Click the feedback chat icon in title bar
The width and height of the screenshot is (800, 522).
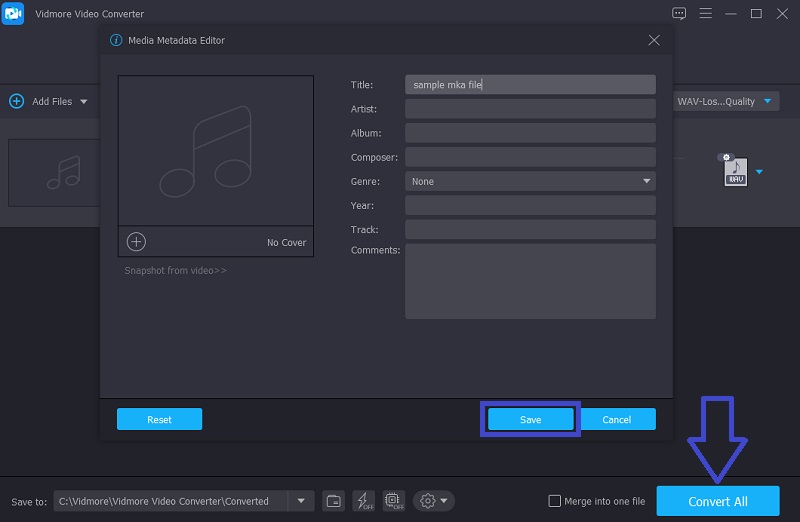pyautogui.click(x=680, y=14)
